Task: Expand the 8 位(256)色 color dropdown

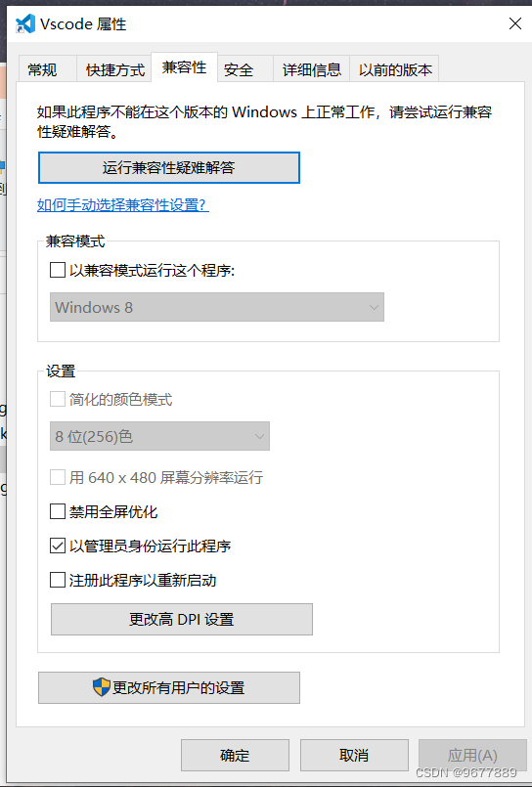Action: tap(159, 436)
